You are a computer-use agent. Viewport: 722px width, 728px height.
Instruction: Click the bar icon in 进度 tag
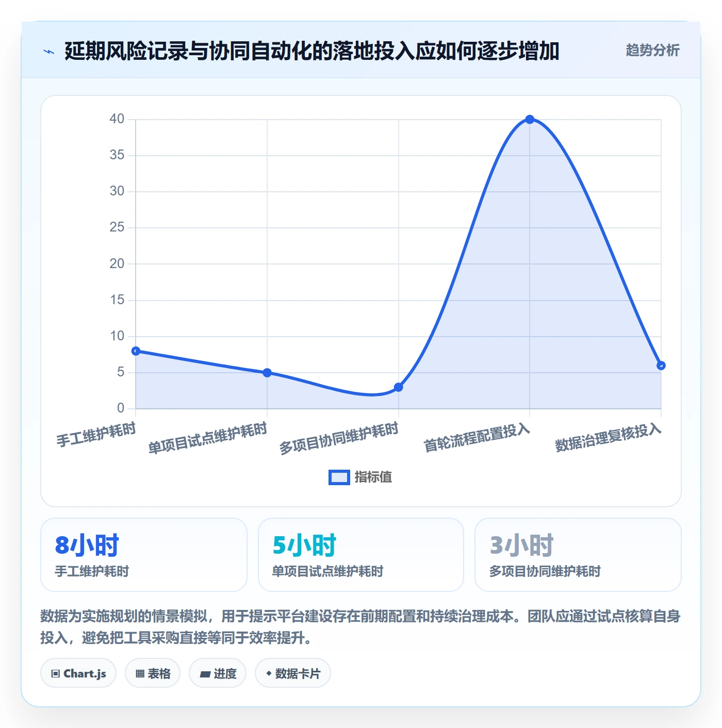click(205, 674)
